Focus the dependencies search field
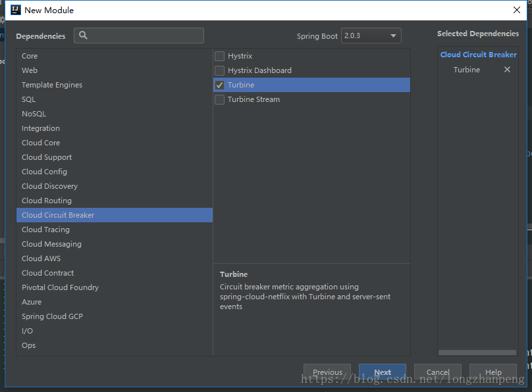The image size is (532, 392). [139, 36]
